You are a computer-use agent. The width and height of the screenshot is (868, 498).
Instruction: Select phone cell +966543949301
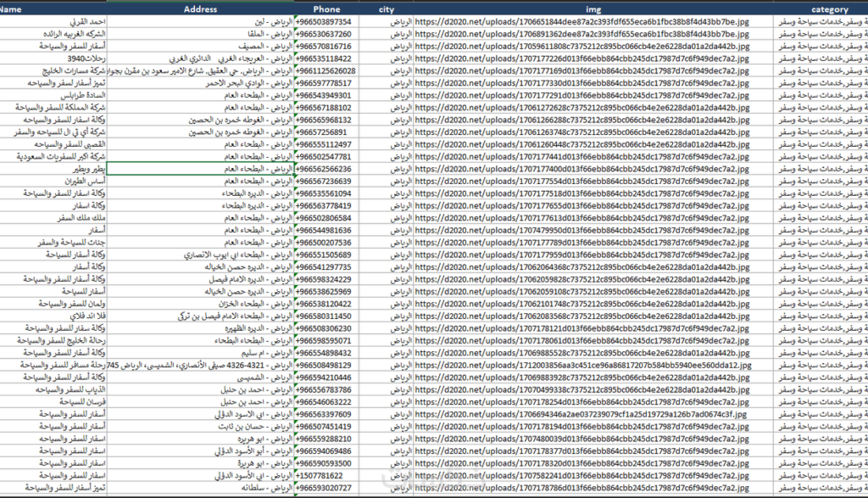point(326,95)
